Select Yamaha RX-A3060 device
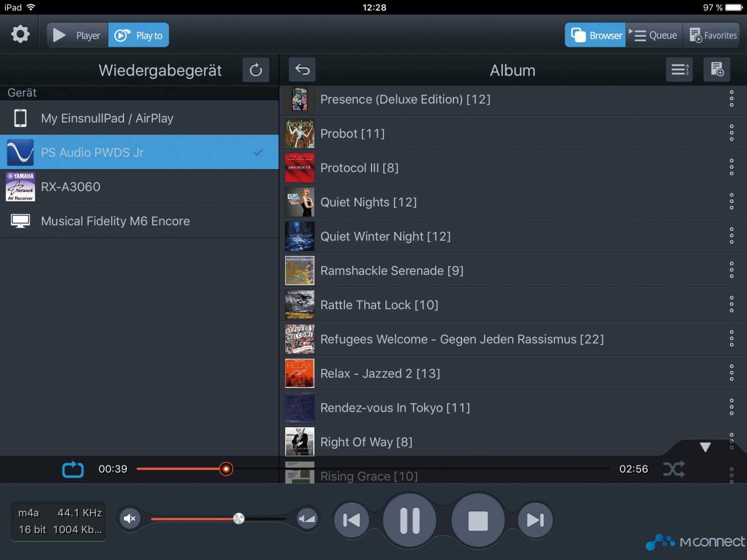The width and height of the screenshot is (747, 560). 139,187
